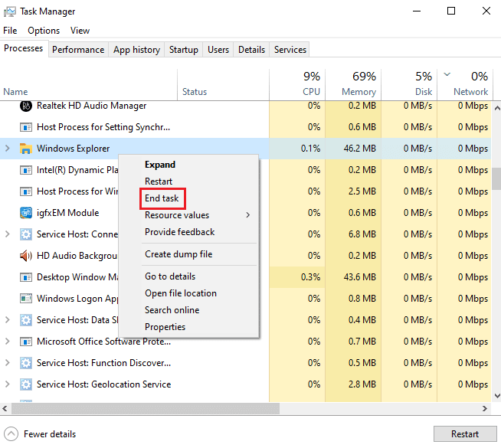This screenshot has width=501, height=448.
Task: Click the horizontal scrollbar right arrow
Action: click(x=485, y=408)
